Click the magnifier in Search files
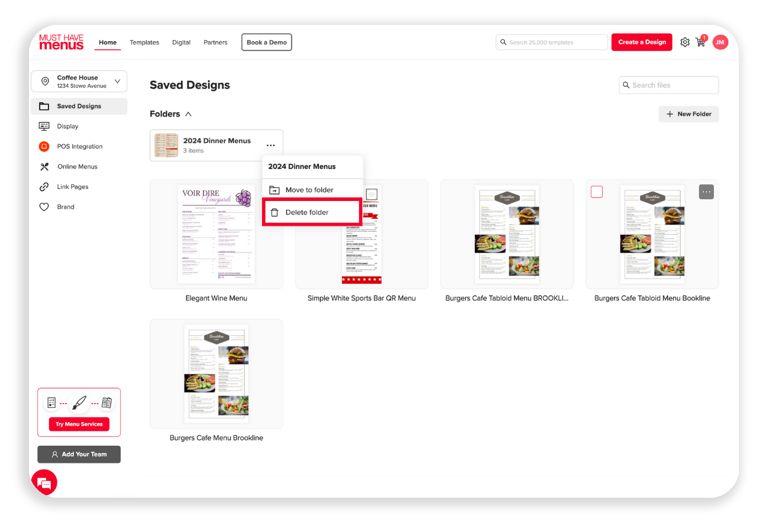The image size is (769, 532). coord(626,85)
